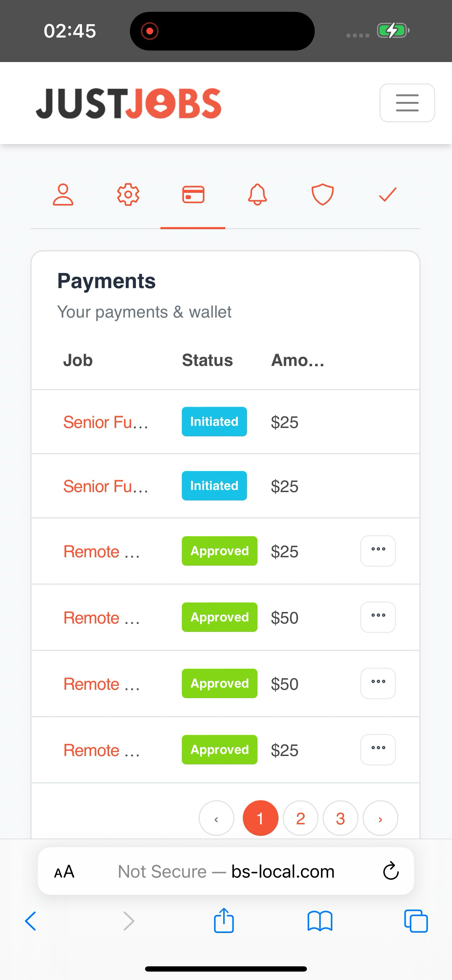
Task: Tap the Safari share icon
Action: point(224,921)
